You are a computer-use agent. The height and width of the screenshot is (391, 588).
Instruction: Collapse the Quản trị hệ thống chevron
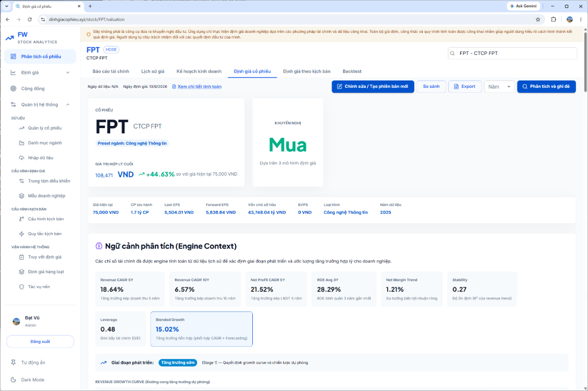click(68, 104)
